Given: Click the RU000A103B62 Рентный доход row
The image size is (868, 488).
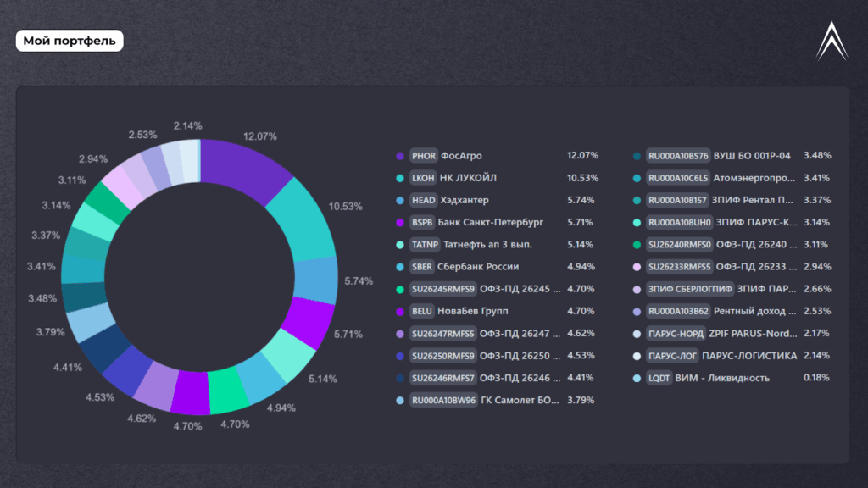Looking at the screenshot, I should (x=732, y=311).
